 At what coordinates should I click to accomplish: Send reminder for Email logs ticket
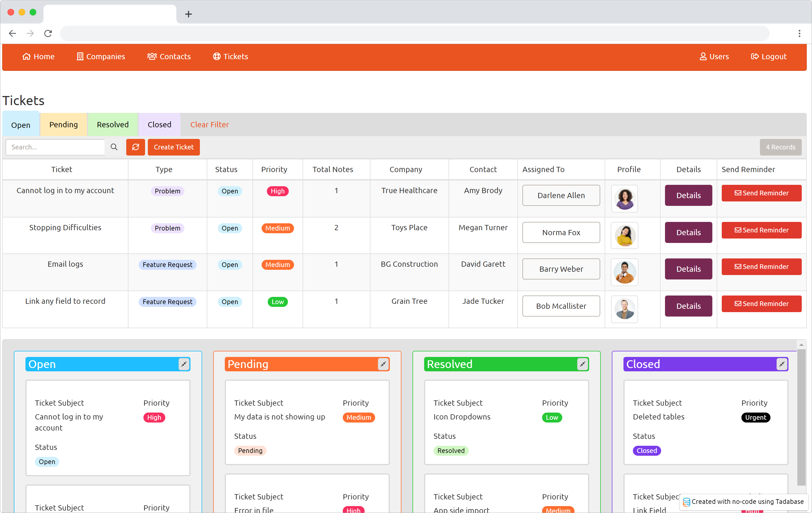[x=761, y=267]
